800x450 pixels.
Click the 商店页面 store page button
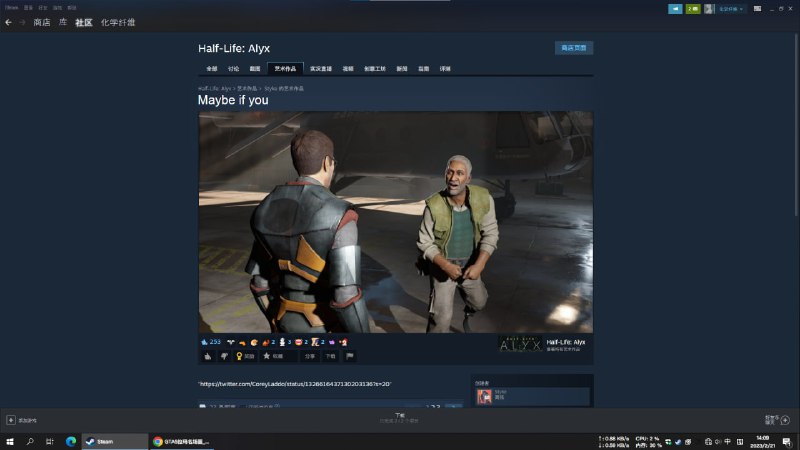tap(573, 48)
